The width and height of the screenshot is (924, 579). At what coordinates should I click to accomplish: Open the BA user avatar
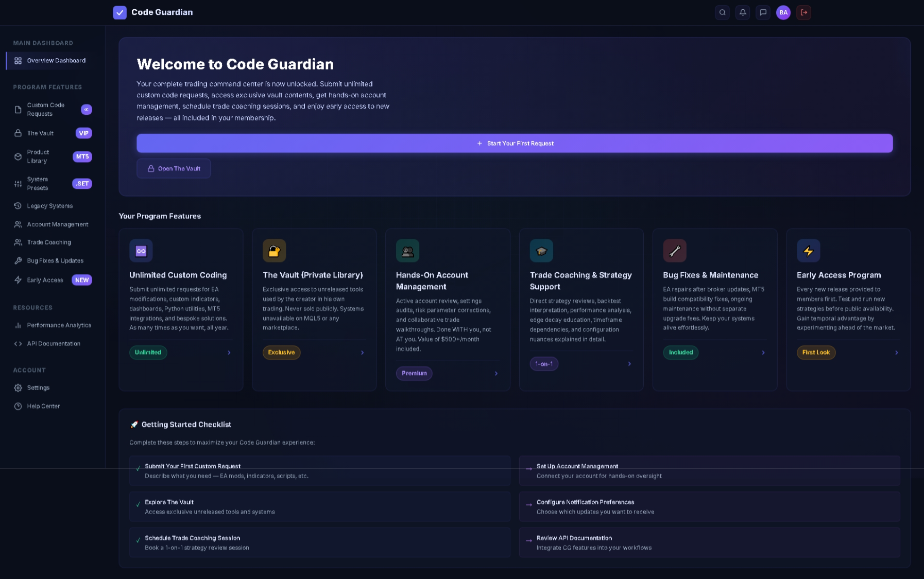[783, 12]
